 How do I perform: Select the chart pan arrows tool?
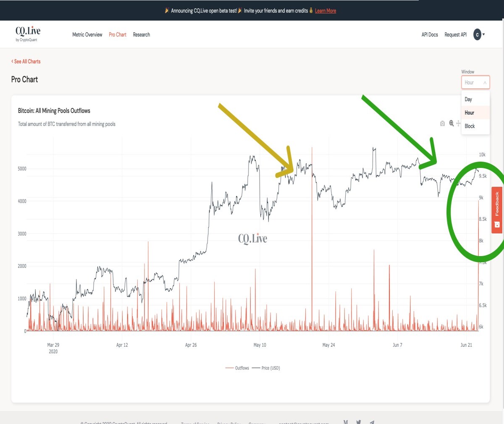[x=458, y=123]
